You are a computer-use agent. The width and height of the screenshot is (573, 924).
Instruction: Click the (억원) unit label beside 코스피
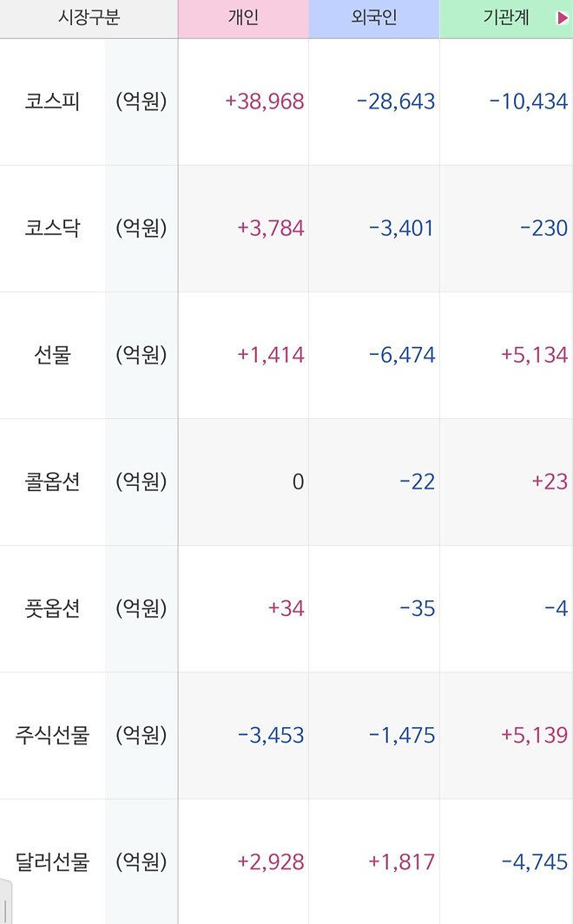pos(141,101)
